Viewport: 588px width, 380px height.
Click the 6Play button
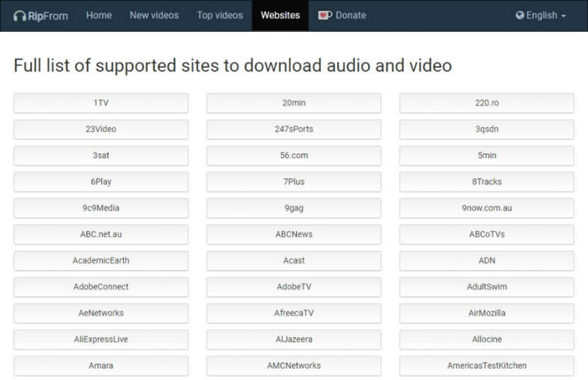coord(101,182)
